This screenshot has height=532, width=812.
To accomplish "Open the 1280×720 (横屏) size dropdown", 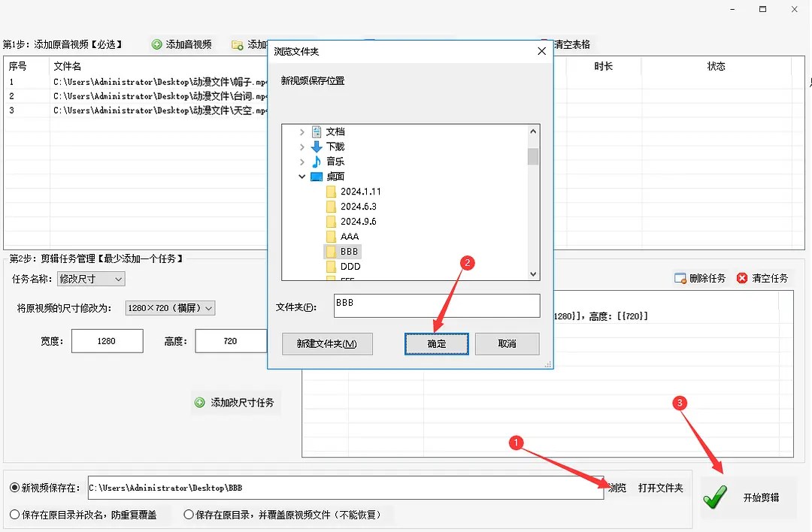I will [171, 308].
